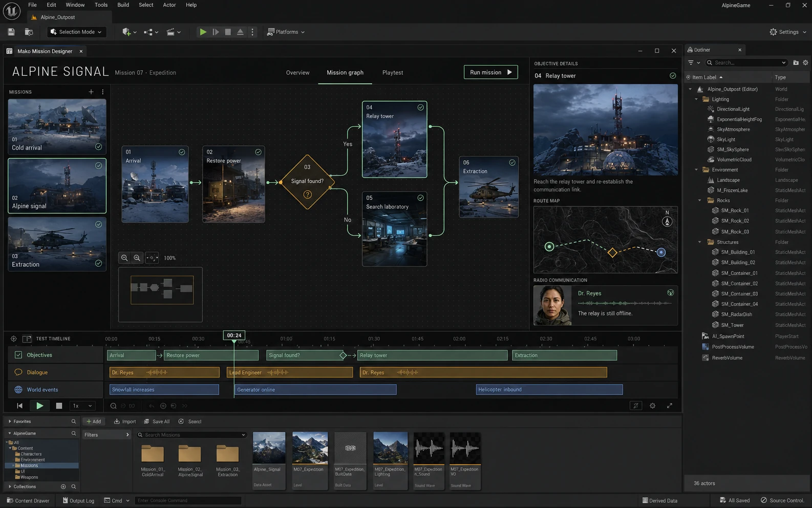Toggle the Search laboratory node checkmark
Image resolution: width=812 pixels, height=508 pixels.
[420, 198]
